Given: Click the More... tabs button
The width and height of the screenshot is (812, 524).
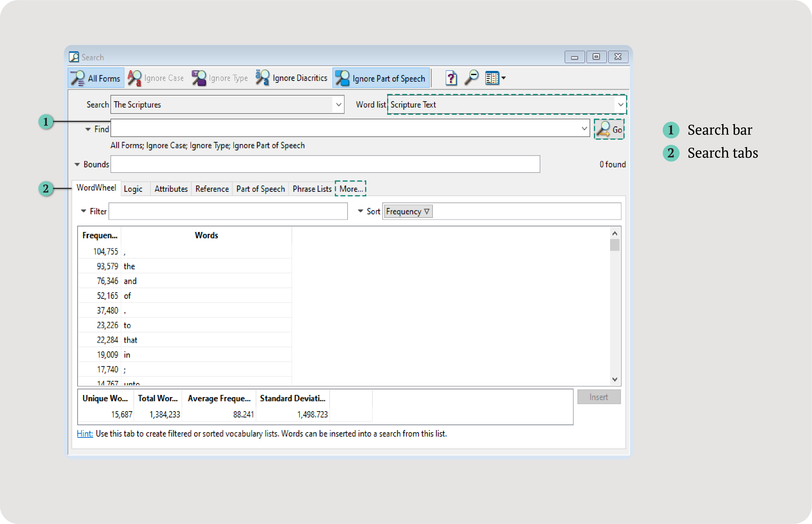Looking at the screenshot, I should [350, 189].
